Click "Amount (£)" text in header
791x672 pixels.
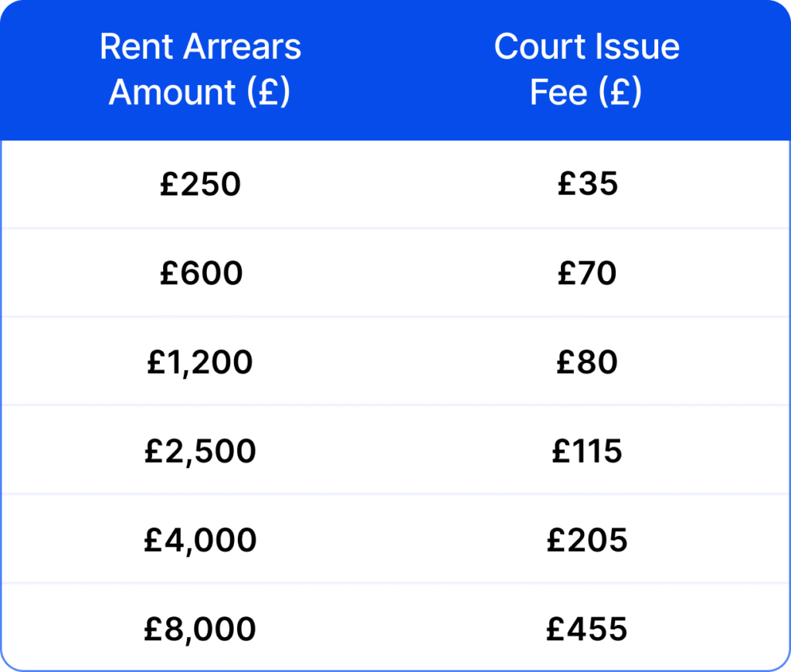[200, 93]
